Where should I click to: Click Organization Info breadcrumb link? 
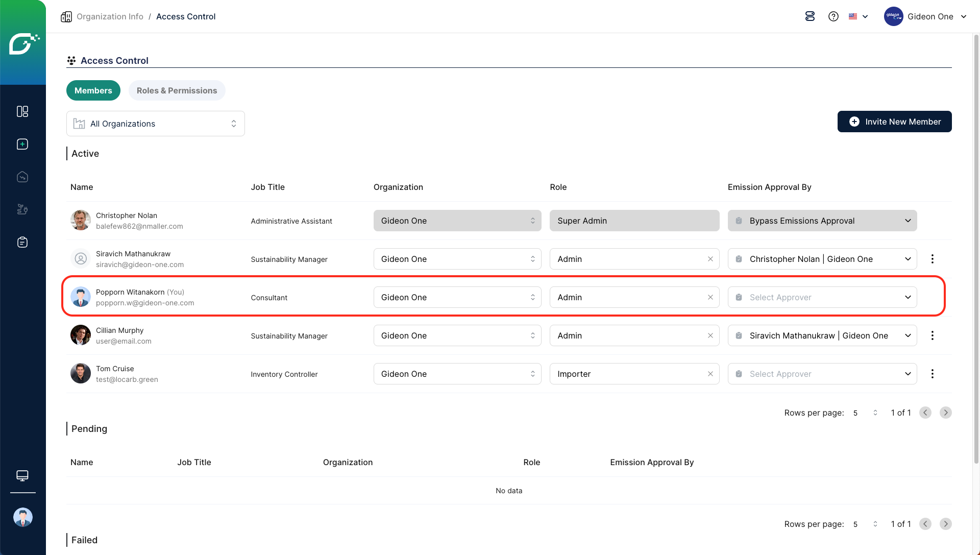point(110,16)
